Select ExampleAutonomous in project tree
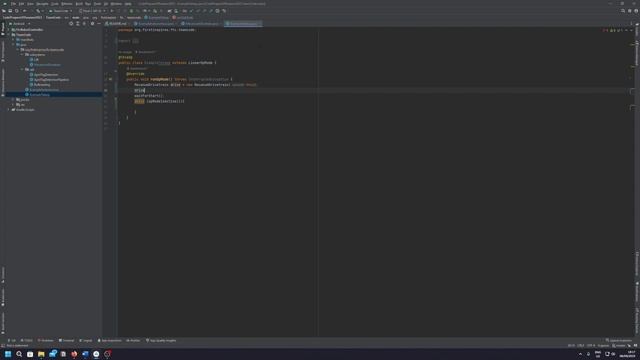 (42, 89)
